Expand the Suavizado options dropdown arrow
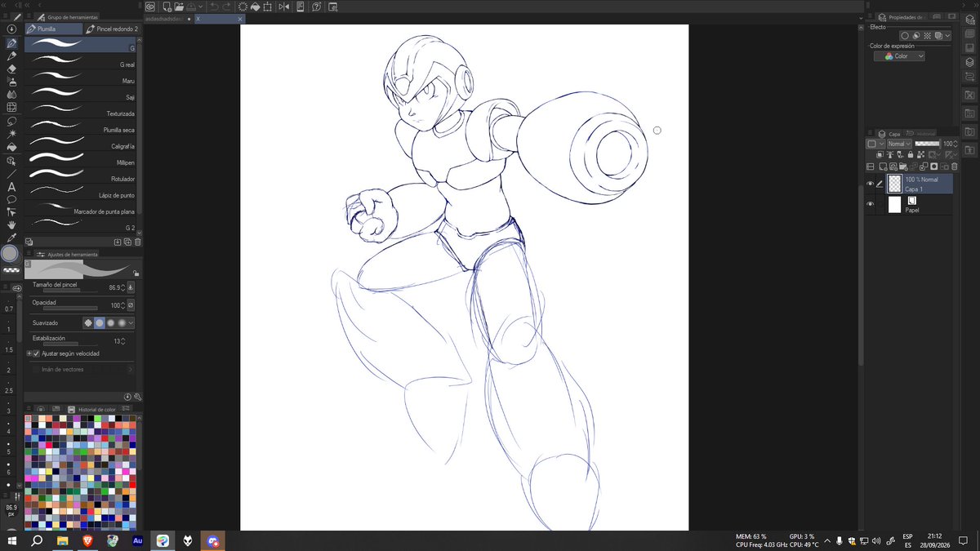This screenshot has width=980, height=551. click(131, 322)
